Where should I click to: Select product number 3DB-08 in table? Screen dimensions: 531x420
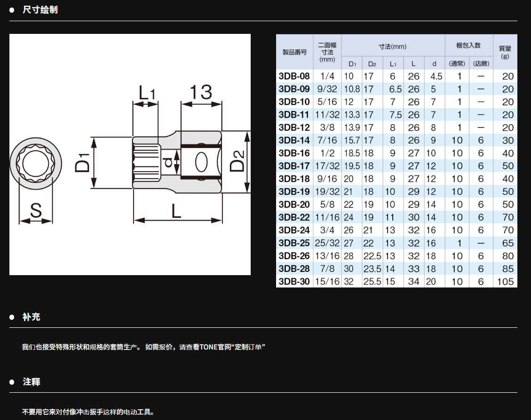click(294, 76)
